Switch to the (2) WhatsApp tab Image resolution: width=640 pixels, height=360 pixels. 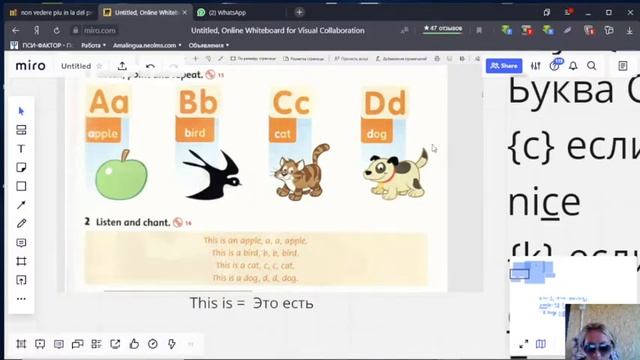pos(227,13)
